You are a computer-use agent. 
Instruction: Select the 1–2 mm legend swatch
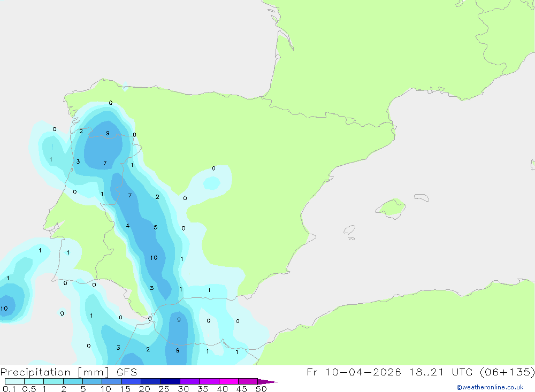click(x=53, y=381)
